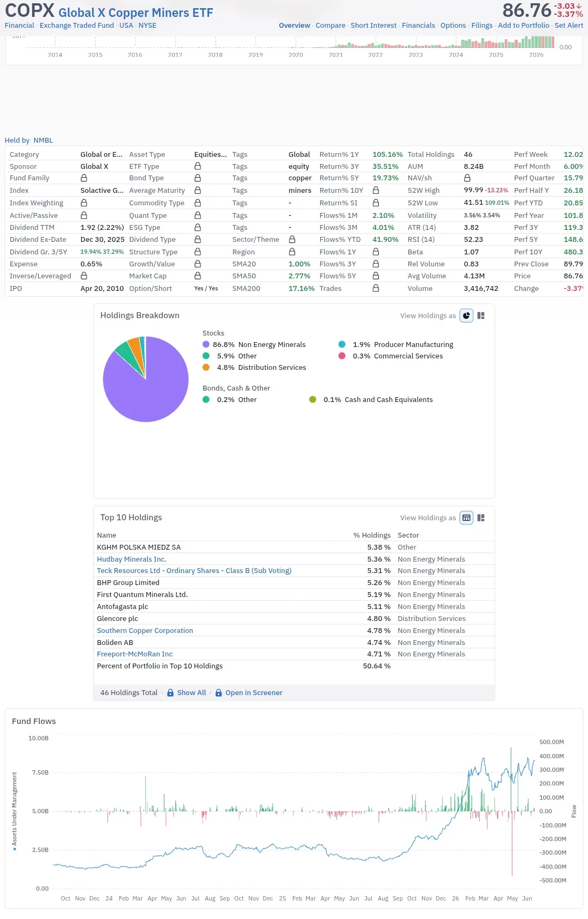
Task: Switch Holdings Breakdown to treemap view
Action: click(481, 315)
